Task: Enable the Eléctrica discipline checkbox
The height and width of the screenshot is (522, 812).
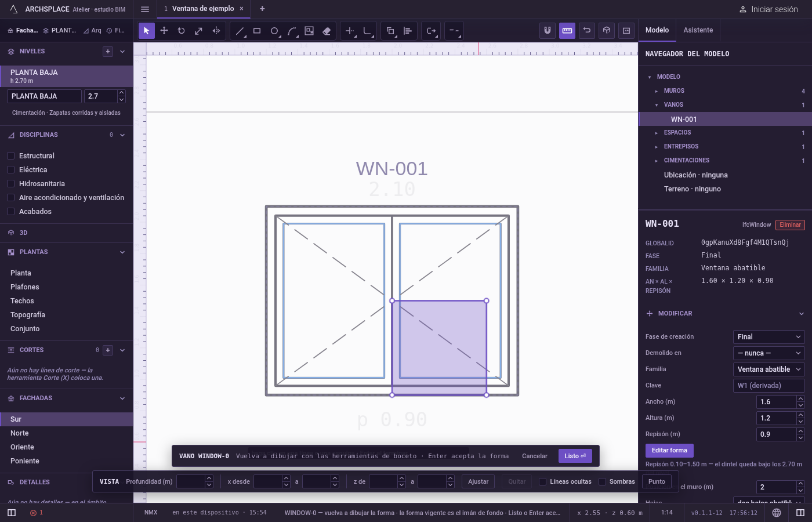Action: point(10,170)
